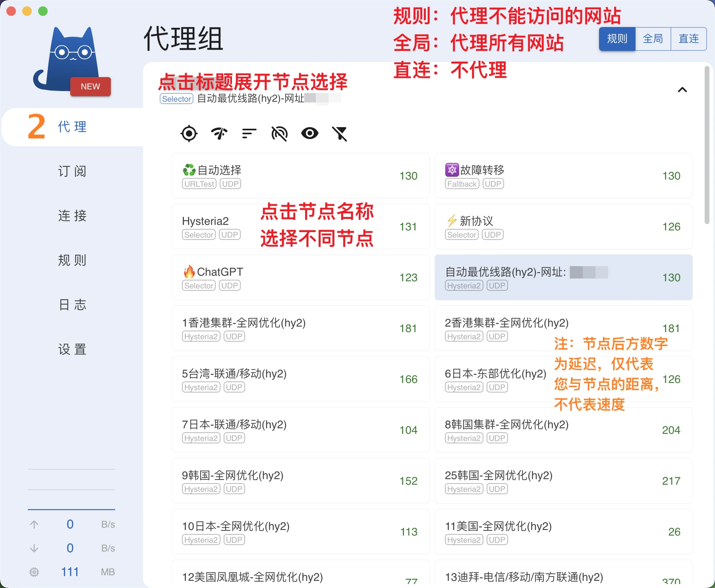Click the sort lines icon
Screen dimensions: 715x588
tap(249, 133)
